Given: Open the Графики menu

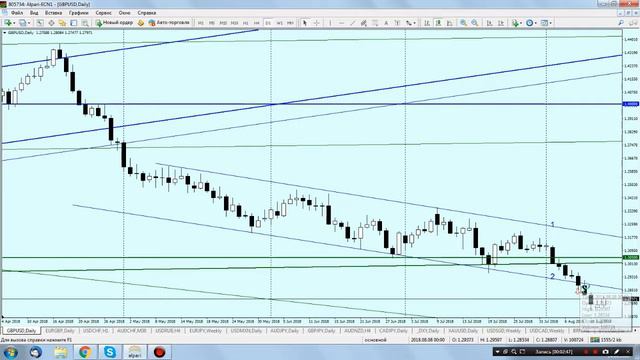Looking at the screenshot, I should 78,13.
